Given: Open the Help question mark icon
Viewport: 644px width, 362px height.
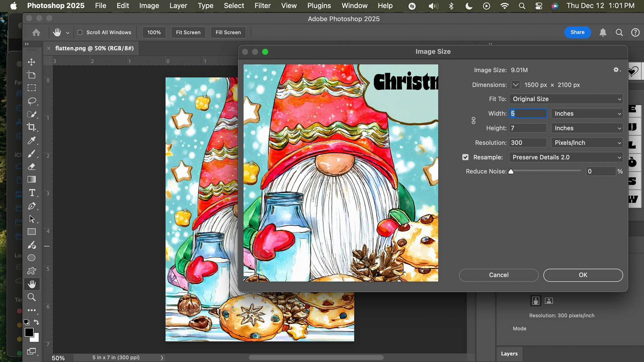Looking at the screenshot, I should tap(636, 33).
